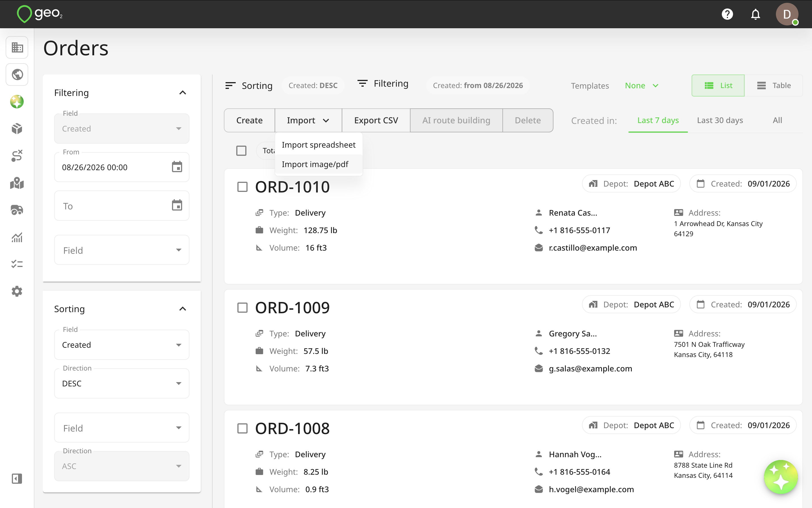The height and width of the screenshot is (508, 812).
Task: Open the globe icon in sidebar
Action: [17, 74]
